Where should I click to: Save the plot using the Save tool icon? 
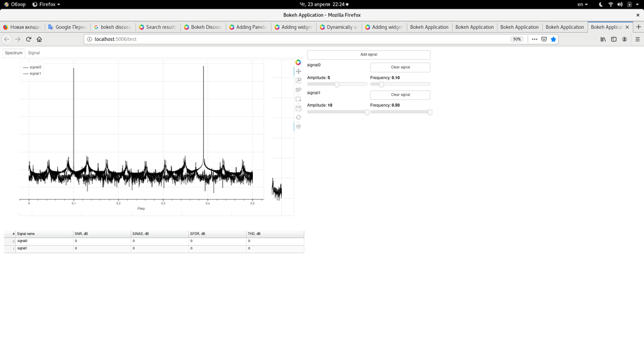pos(298,107)
